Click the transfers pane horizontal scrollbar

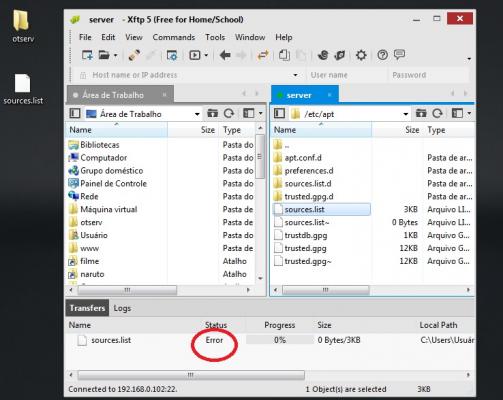(x=191, y=375)
